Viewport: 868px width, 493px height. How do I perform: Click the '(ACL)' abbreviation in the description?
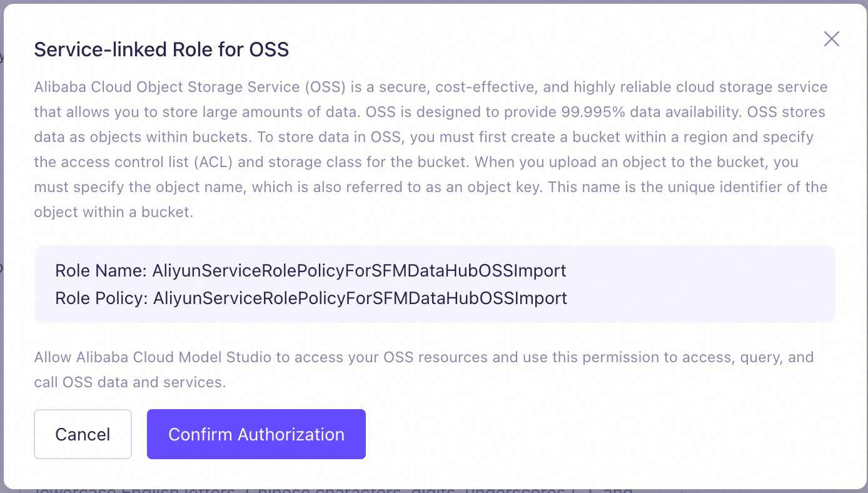(x=215, y=162)
